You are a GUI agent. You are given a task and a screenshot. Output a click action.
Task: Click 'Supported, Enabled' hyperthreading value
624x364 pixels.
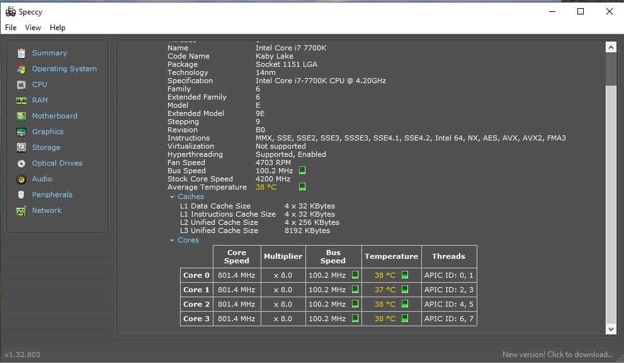(291, 154)
